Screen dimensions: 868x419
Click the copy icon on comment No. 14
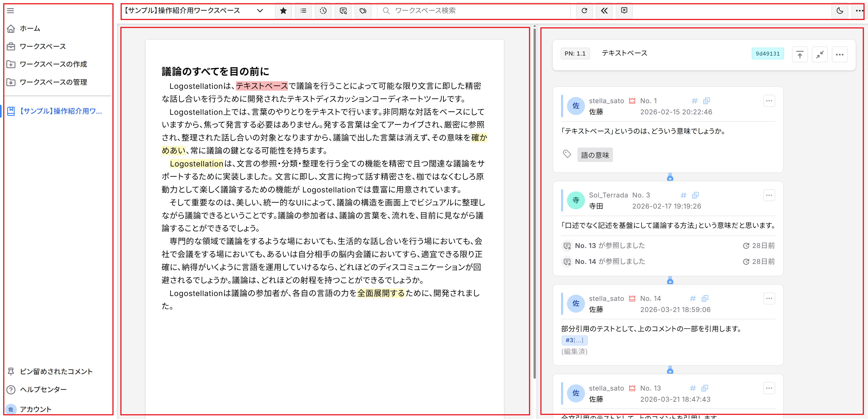[705, 299]
